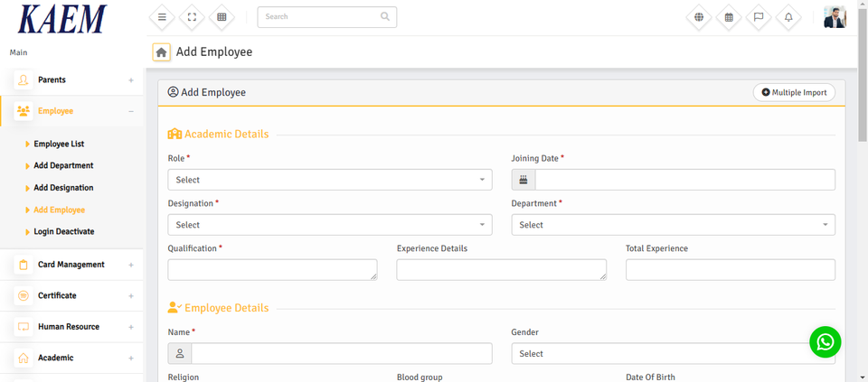Open the calendar icon in header
Screen dimensions: 868x382
coord(729,17)
